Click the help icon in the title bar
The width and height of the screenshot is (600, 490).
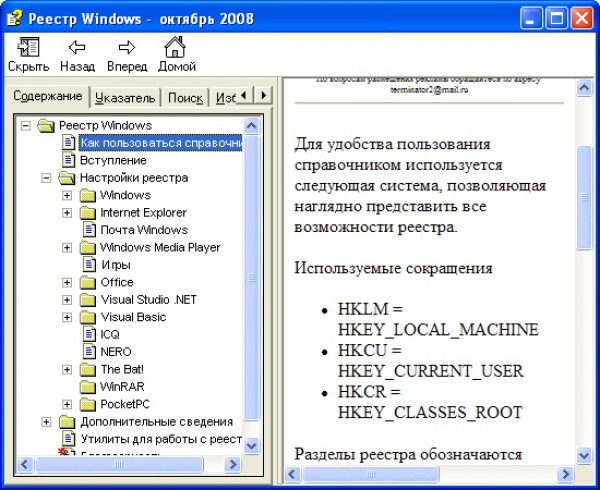coord(15,18)
